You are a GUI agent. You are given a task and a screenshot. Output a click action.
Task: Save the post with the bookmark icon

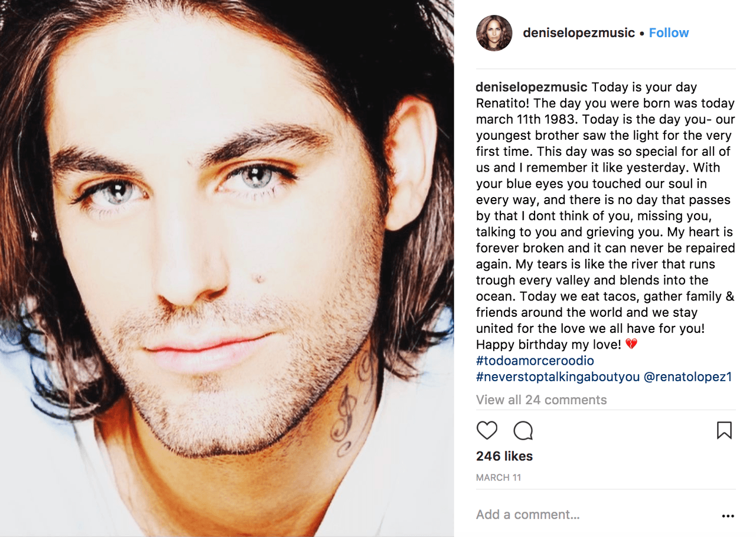pyautogui.click(x=724, y=430)
